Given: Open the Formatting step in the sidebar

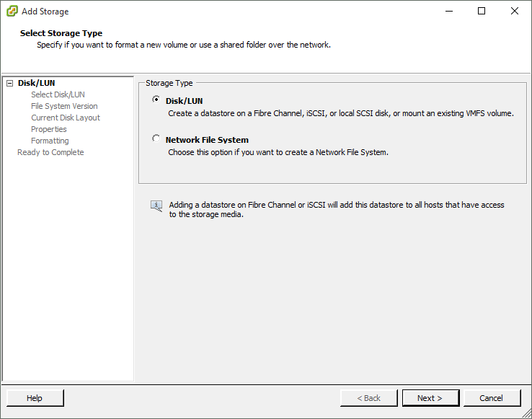Looking at the screenshot, I should coord(50,141).
